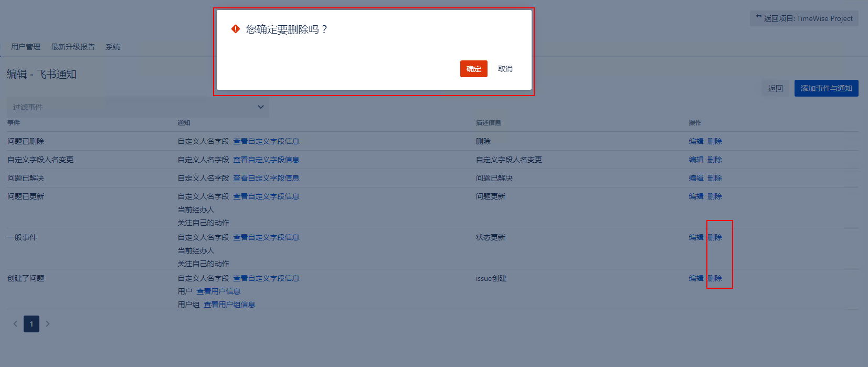Open the 系统 menu tab
The image size is (868, 367).
point(113,47)
